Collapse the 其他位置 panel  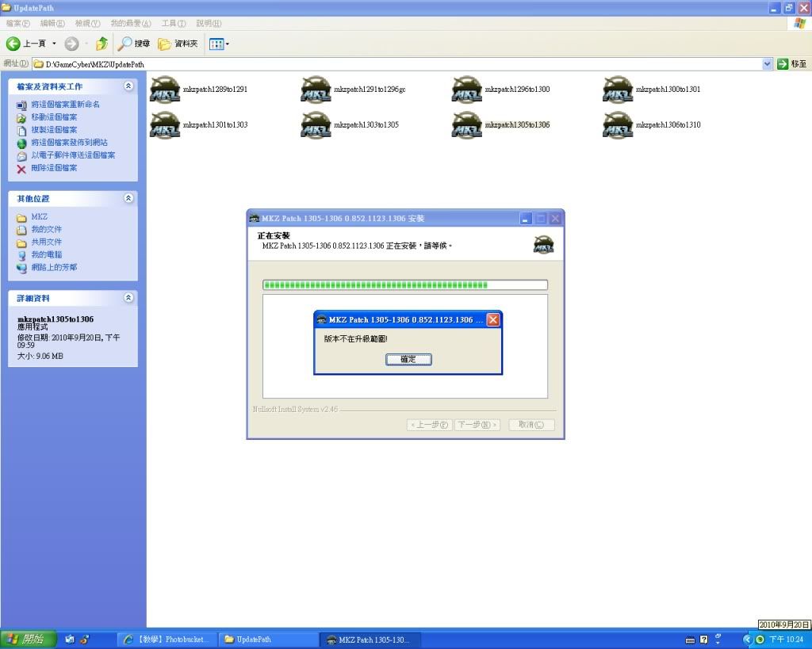coord(128,198)
